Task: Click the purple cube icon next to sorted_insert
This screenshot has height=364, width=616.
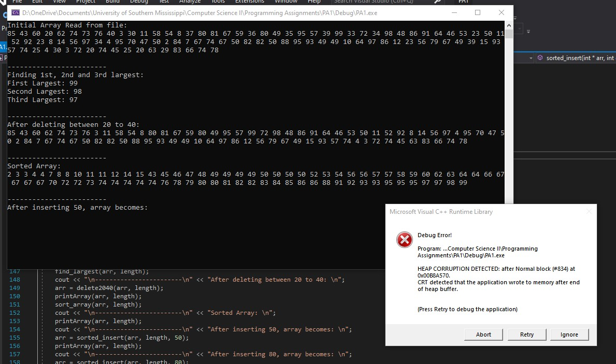Action: [540, 57]
